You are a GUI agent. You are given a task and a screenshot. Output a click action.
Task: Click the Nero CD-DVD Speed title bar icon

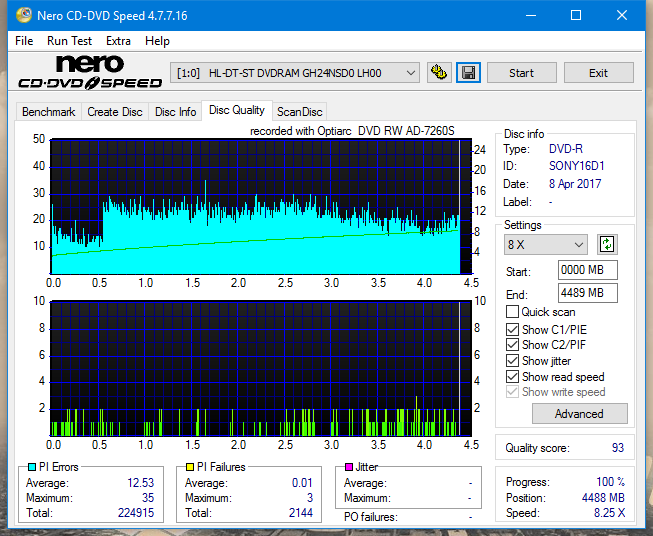pos(24,15)
